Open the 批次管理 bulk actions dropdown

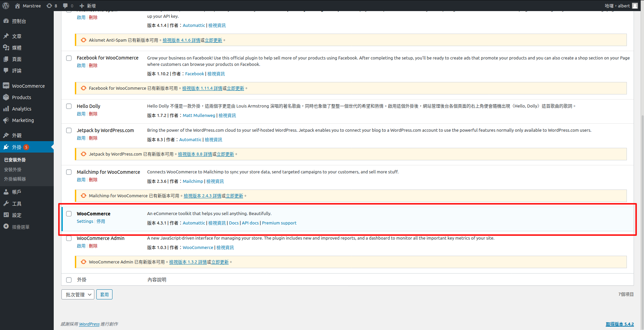point(78,294)
